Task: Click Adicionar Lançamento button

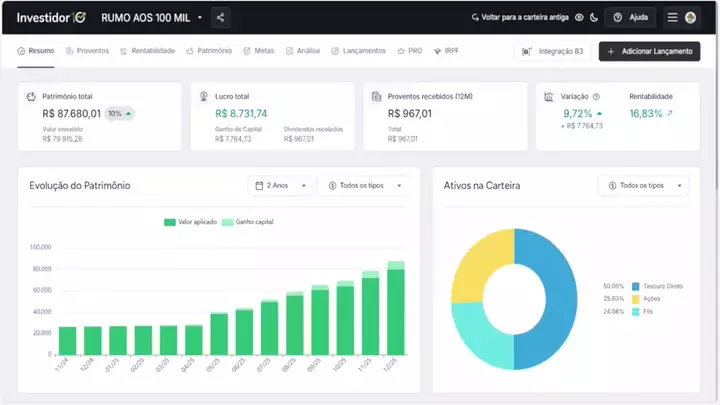Action: [x=649, y=51]
